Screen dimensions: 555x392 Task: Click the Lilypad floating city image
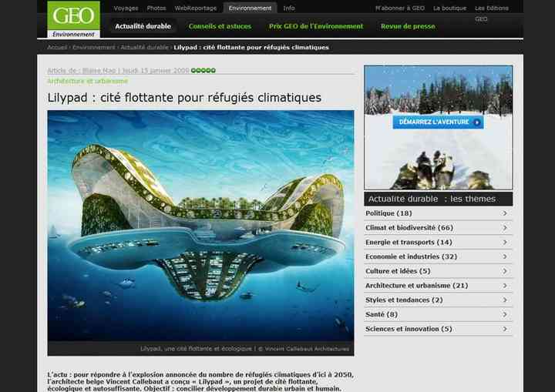tap(200, 226)
